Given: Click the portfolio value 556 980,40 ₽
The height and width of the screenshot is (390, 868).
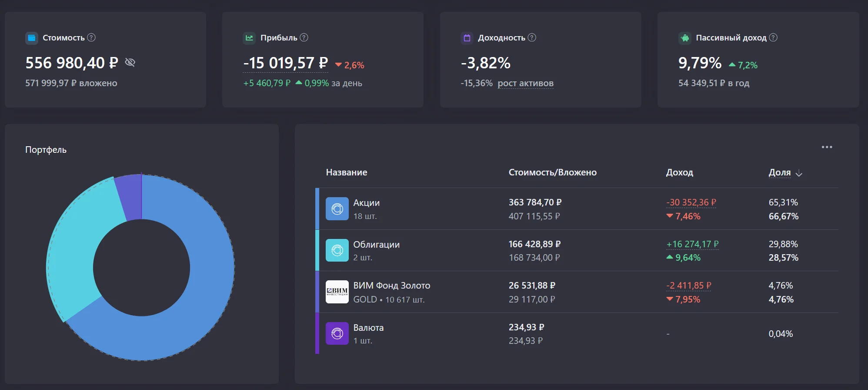Looking at the screenshot, I should (72, 63).
